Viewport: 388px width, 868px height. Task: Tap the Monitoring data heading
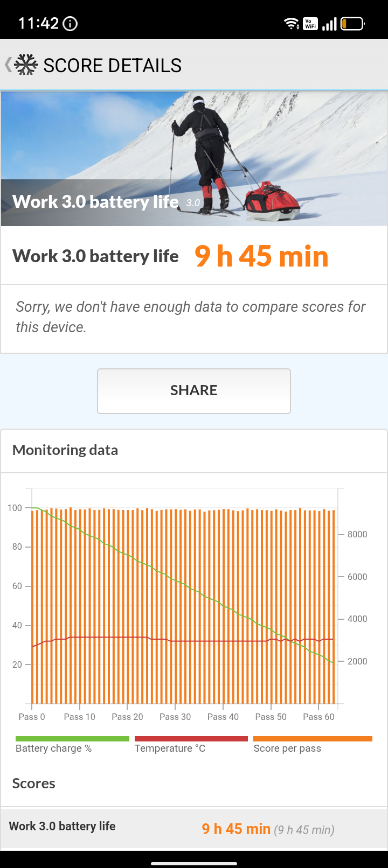(65, 450)
